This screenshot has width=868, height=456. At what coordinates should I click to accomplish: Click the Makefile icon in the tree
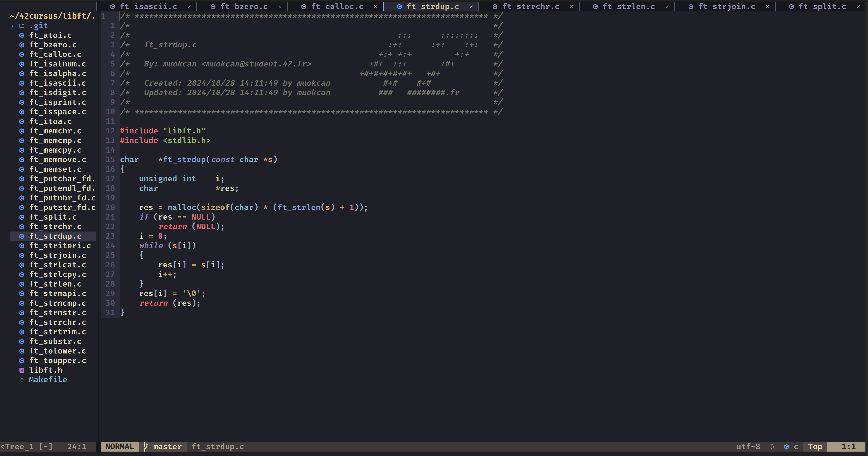22,380
